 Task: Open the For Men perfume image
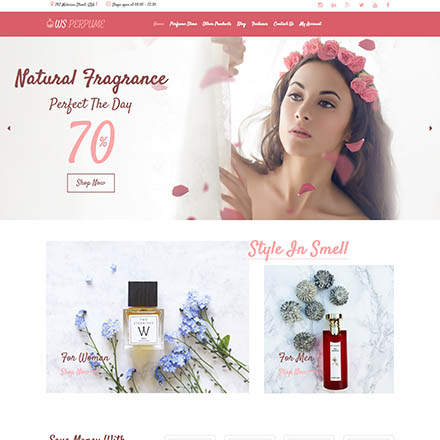(x=329, y=329)
